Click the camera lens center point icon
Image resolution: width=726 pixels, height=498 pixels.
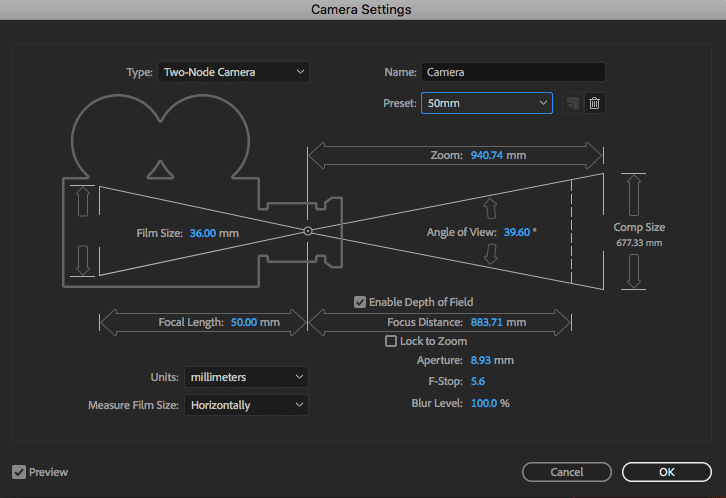308,231
